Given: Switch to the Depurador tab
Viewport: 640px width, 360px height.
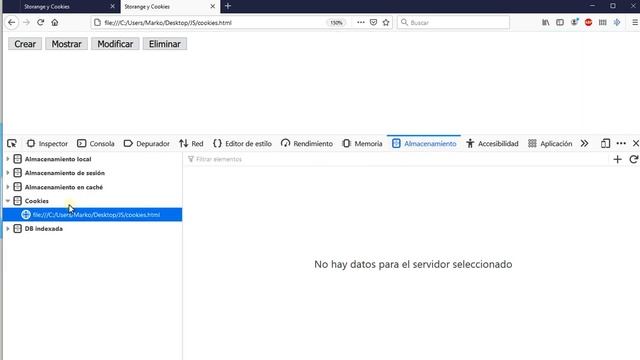Looking at the screenshot, I should pos(146,143).
